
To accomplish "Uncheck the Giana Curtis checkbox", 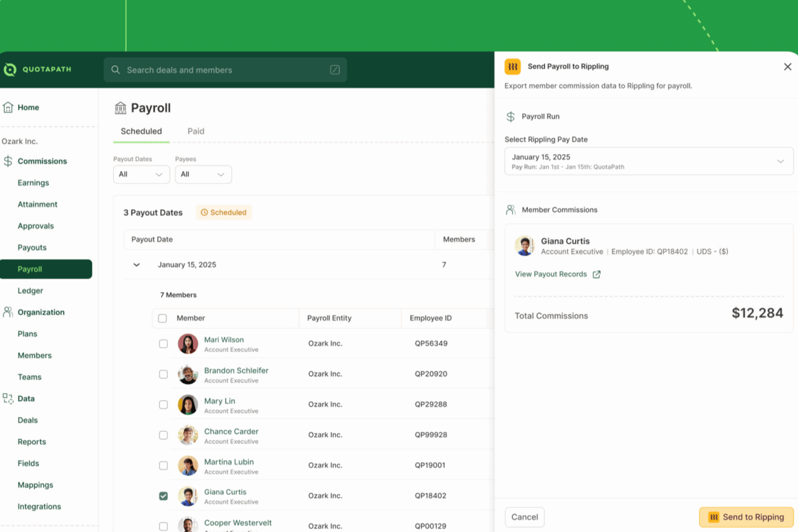I will point(163,496).
